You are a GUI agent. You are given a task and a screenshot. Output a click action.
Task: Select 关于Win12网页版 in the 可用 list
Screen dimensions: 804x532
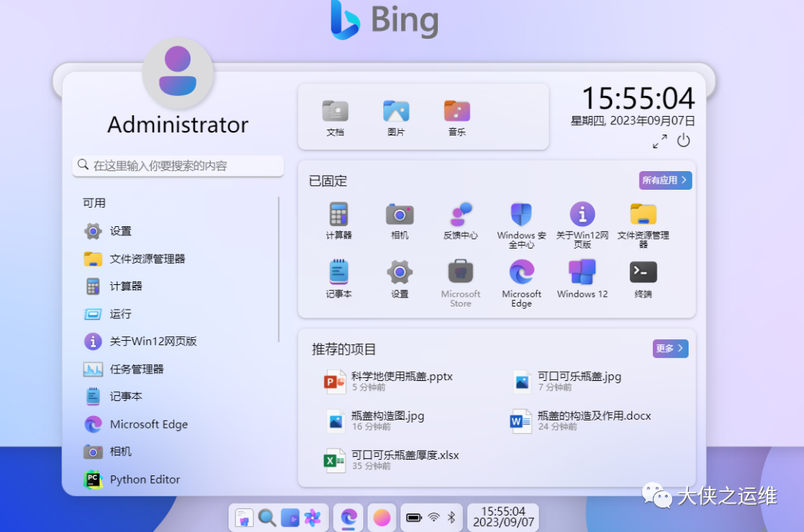click(177, 342)
